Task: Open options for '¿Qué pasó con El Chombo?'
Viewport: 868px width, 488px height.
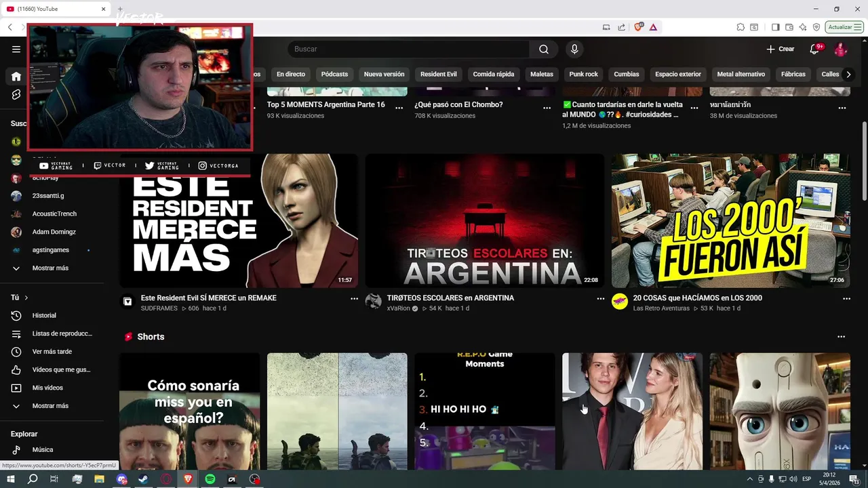Action: [x=547, y=108]
